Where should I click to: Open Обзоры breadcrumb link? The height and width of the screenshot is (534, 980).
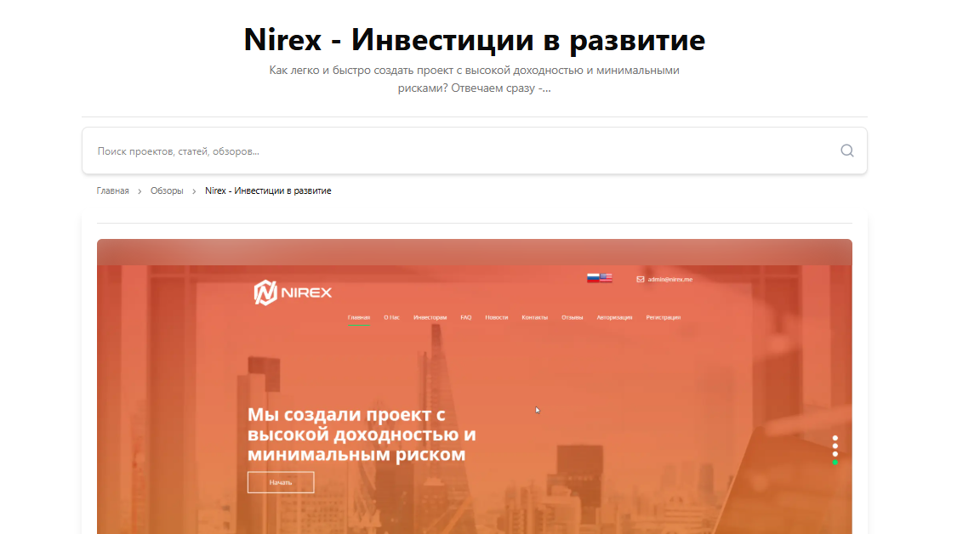[x=167, y=191]
